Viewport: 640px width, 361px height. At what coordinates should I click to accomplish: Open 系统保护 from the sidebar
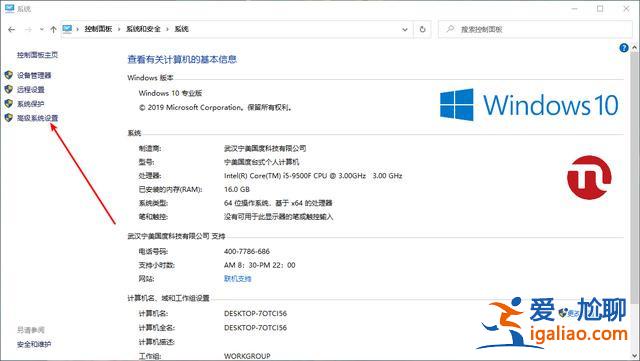(x=31, y=104)
